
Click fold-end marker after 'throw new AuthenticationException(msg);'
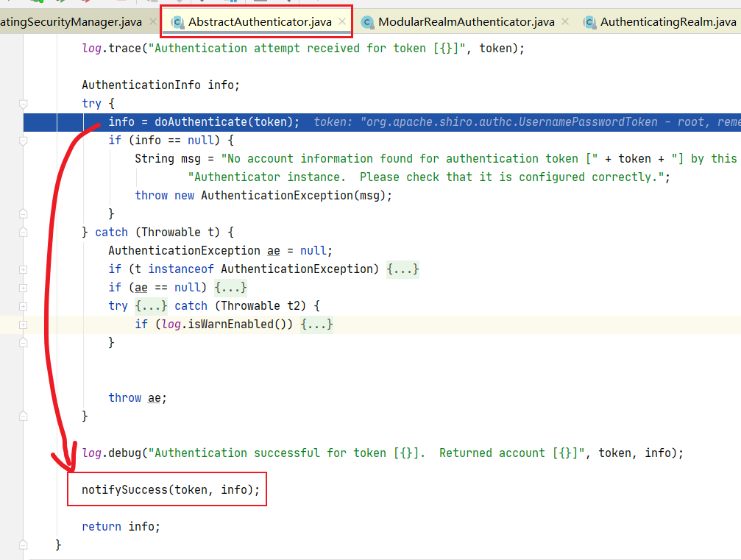[23, 214]
